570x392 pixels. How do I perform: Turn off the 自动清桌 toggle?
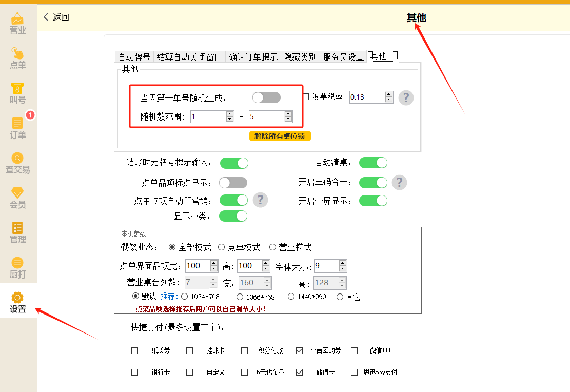pos(373,163)
